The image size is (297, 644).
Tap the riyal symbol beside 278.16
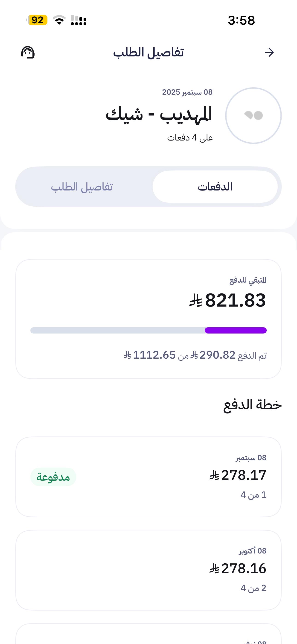click(214, 568)
